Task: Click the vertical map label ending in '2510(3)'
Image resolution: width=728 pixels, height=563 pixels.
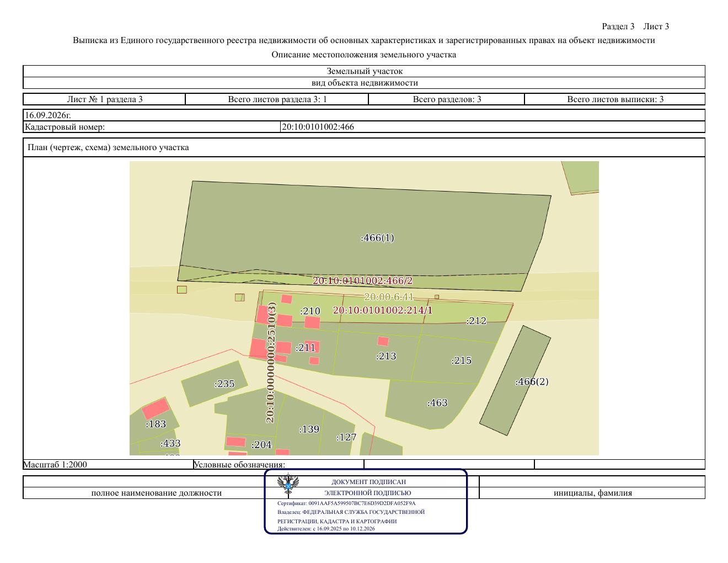Action: (271, 362)
